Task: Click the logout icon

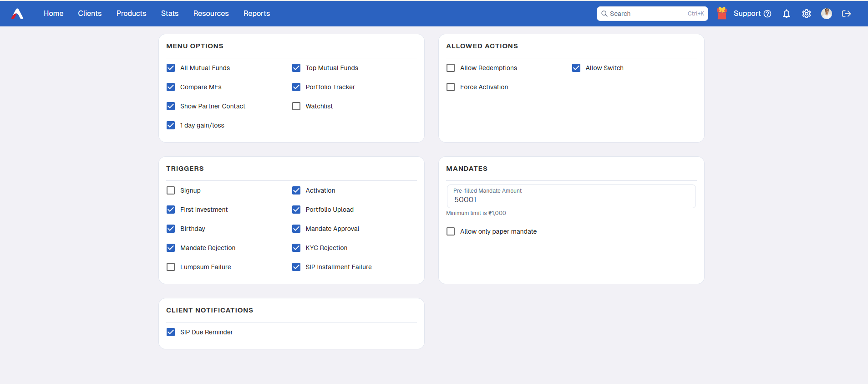Action: pyautogui.click(x=847, y=14)
